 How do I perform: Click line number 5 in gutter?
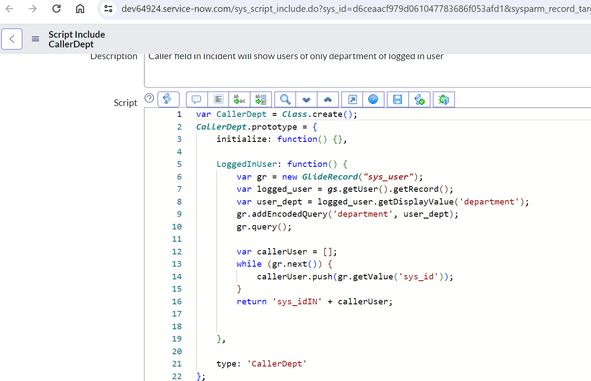point(179,164)
